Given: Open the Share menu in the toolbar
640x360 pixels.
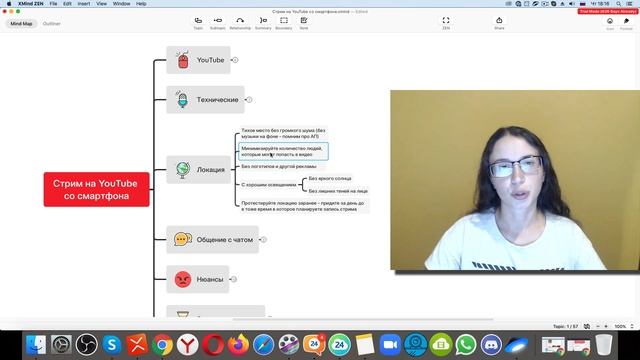Looking at the screenshot, I should coord(499,23).
